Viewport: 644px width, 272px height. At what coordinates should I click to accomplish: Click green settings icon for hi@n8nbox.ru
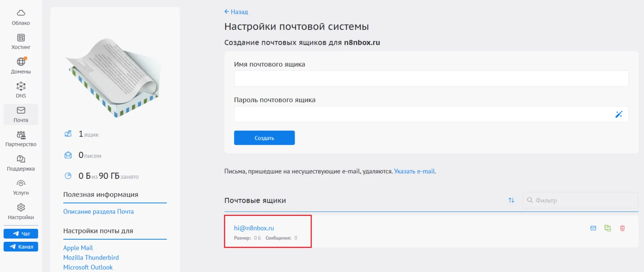(x=608, y=228)
